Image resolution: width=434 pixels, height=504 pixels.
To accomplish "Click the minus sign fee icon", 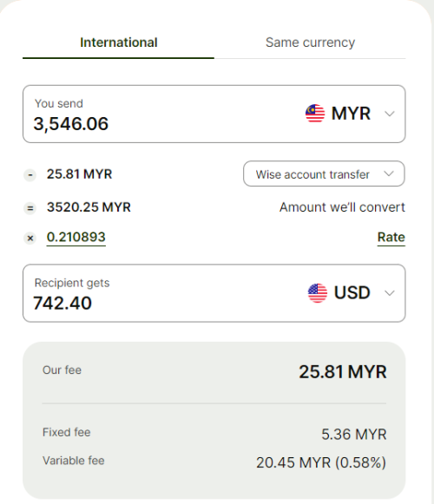I will (30, 175).
